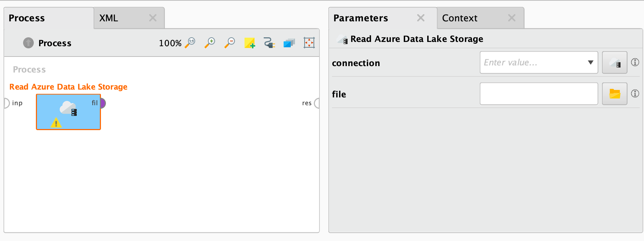Switch to the XML tab
The width and height of the screenshot is (644, 241).
pos(129,18)
